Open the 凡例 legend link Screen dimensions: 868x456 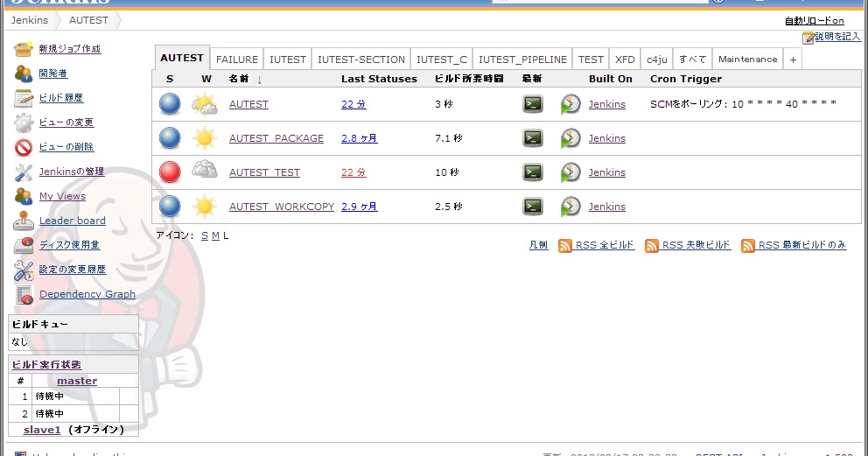pyautogui.click(x=538, y=244)
